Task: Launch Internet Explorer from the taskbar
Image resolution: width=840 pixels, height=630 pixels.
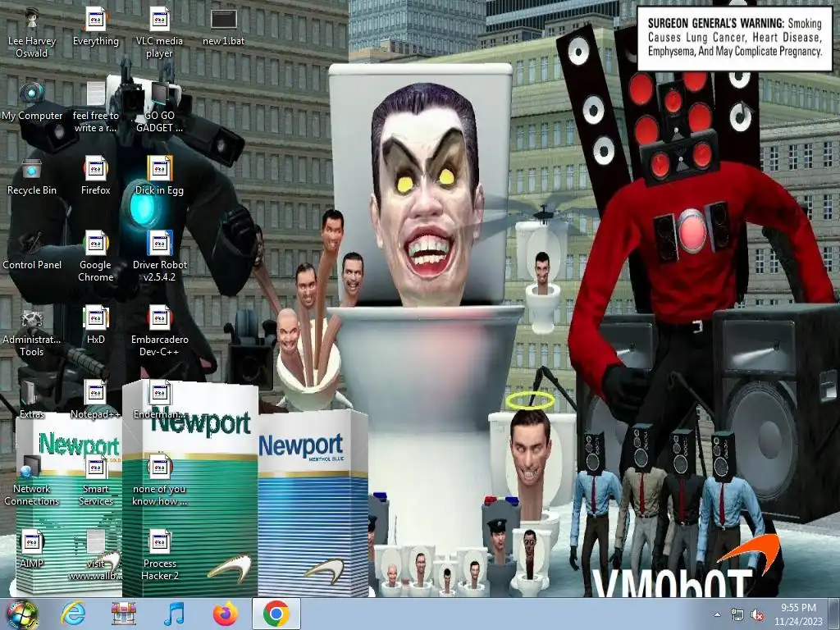Action: click(73, 614)
